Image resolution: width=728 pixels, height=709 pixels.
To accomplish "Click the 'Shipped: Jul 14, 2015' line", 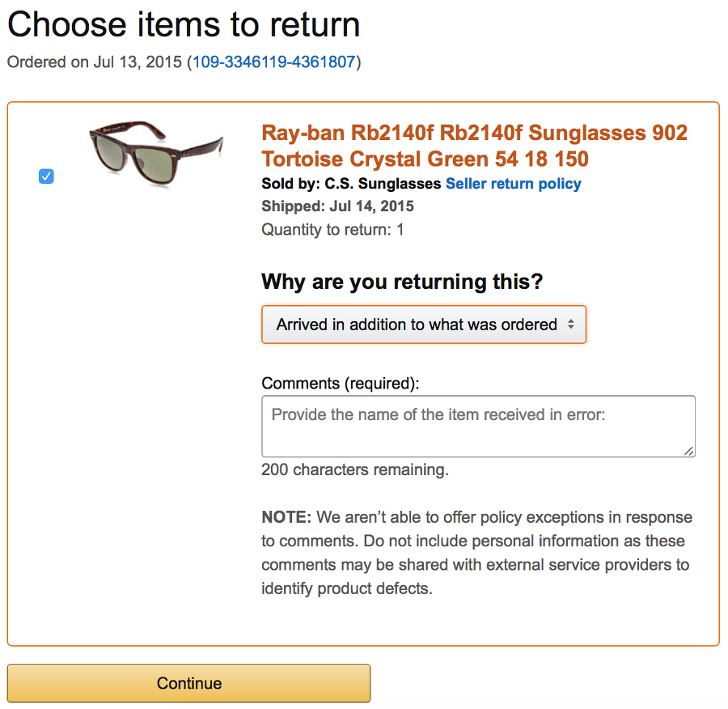I will (337, 206).
